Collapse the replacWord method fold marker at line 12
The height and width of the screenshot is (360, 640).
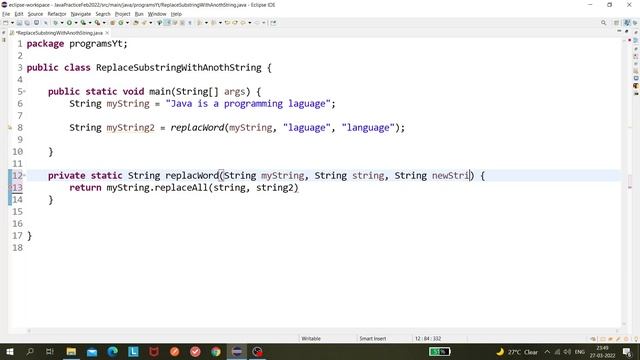(x=24, y=176)
